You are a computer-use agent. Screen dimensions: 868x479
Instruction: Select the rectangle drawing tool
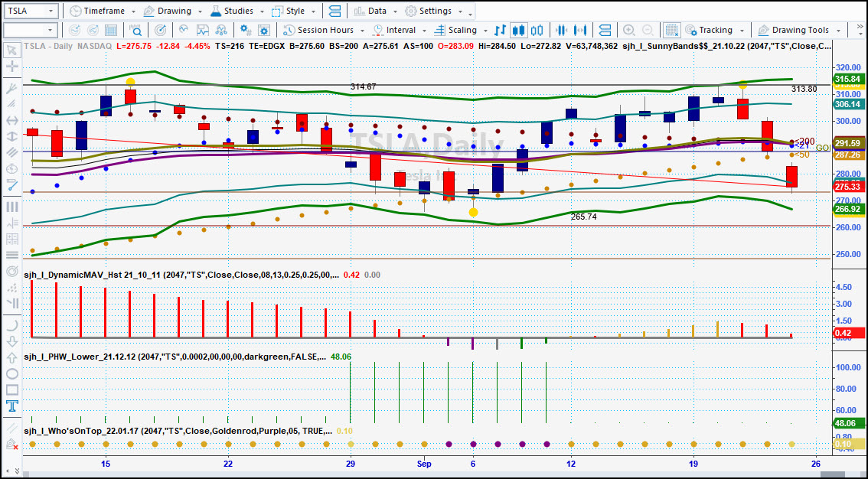pos(11,390)
